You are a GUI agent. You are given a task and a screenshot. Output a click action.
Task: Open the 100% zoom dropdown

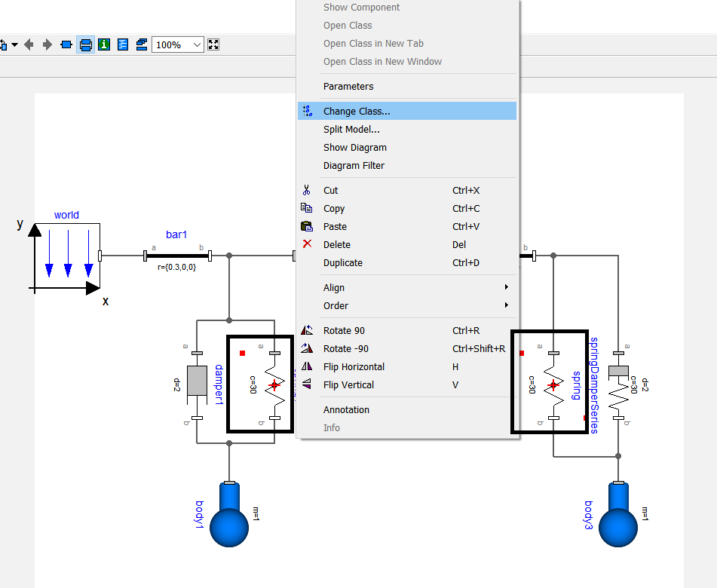coord(177,44)
